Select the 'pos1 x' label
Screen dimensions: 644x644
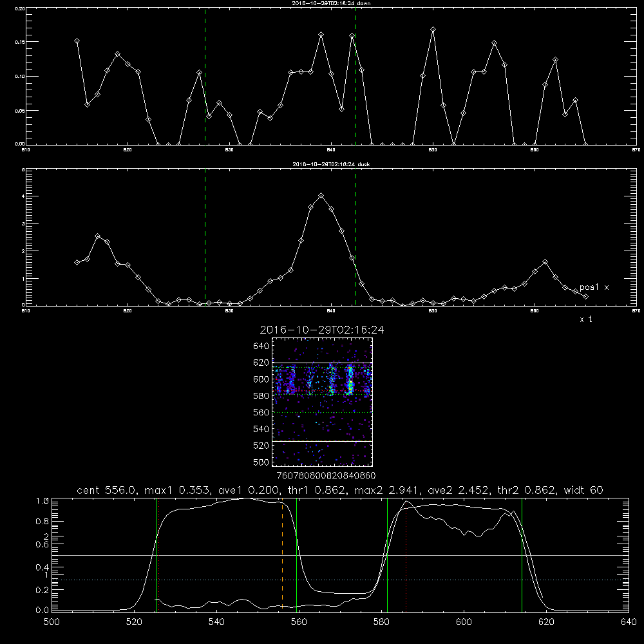point(594,287)
